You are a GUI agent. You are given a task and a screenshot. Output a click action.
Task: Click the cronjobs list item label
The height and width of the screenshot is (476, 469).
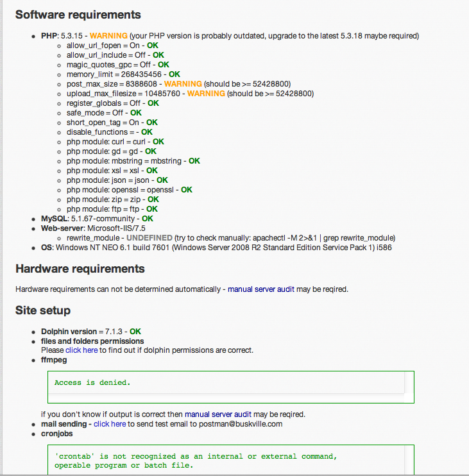point(56,434)
